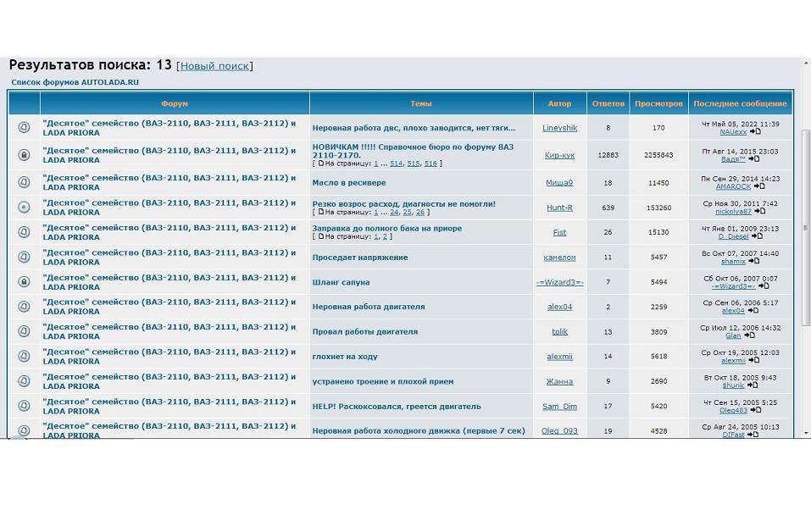This screenshot has height=532, width=811.
Task: Go to page 26 of Резко возрос расход
Action: click(420, 213)
